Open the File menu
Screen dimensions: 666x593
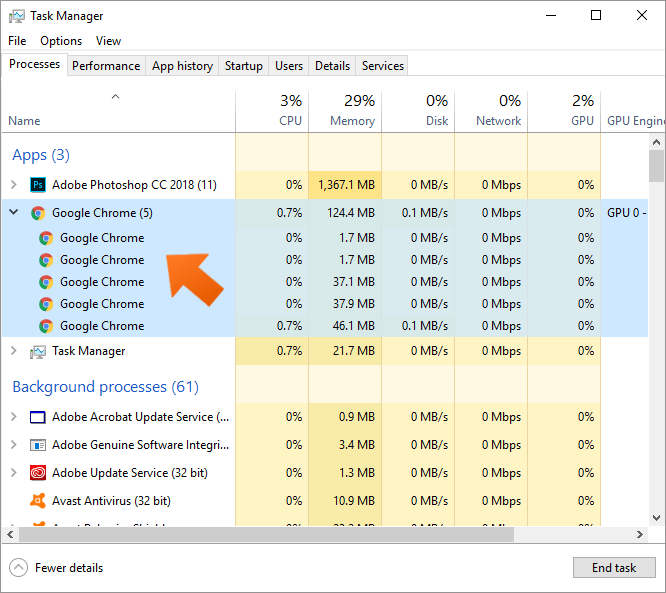point(17,41)
